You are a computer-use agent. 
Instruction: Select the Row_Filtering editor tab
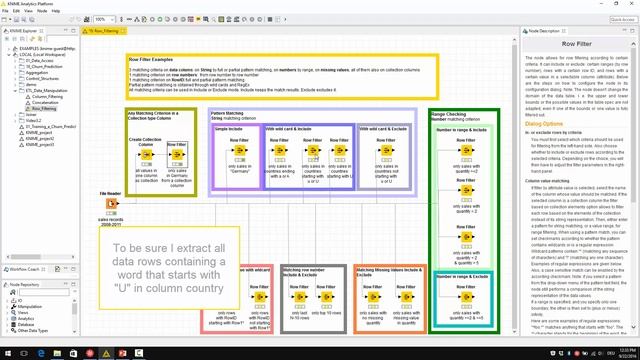tap(104, 31)
